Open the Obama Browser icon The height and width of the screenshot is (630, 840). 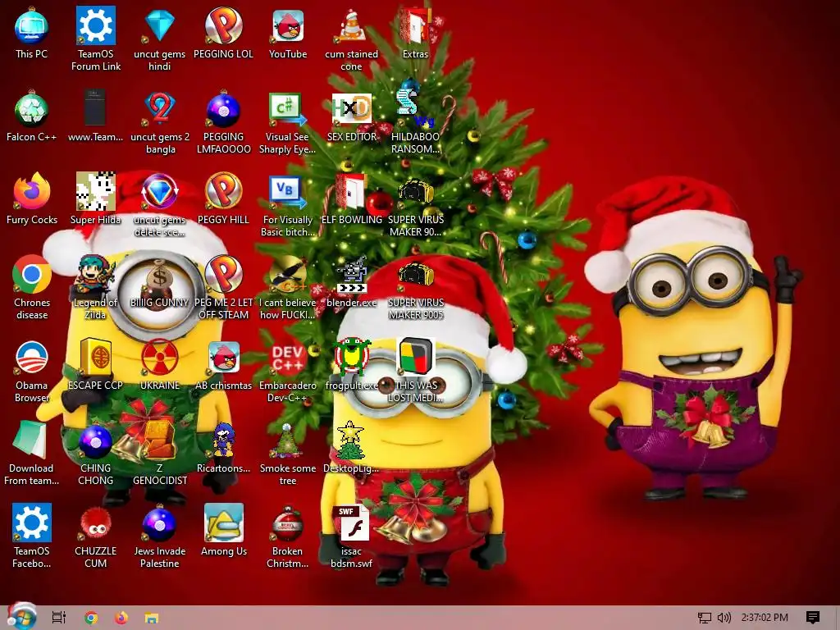pyautogui.click(x=32, y=371)
